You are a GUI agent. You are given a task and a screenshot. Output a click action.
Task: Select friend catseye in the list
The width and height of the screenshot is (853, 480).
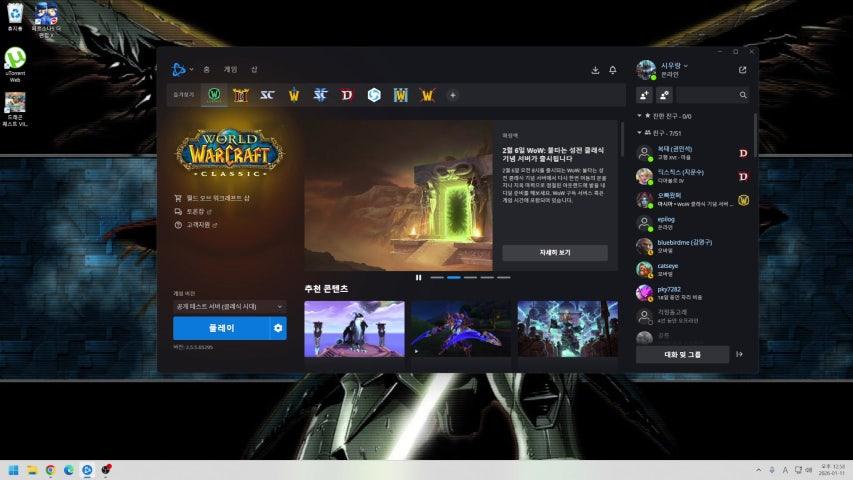tap(692, 270)
